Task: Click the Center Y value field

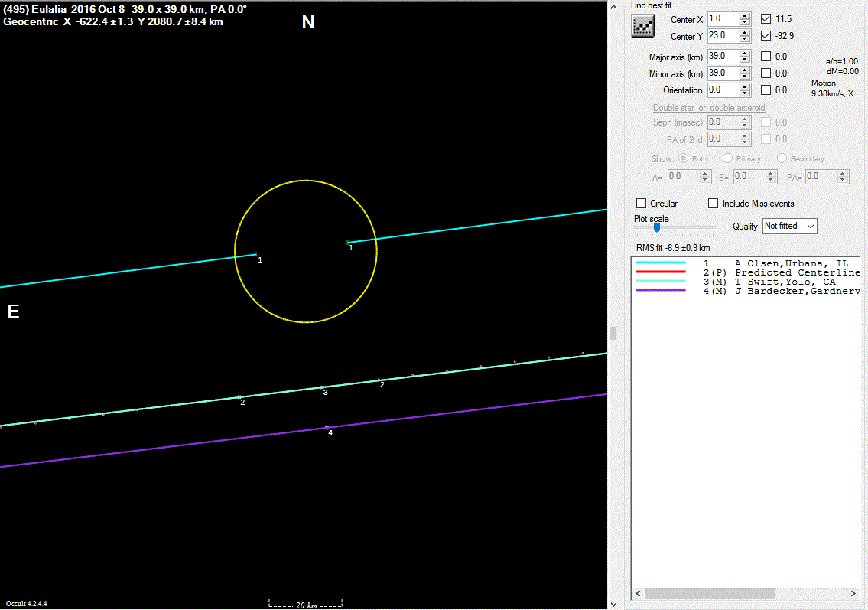Action: pyautogui.click(x=723, y=35)
